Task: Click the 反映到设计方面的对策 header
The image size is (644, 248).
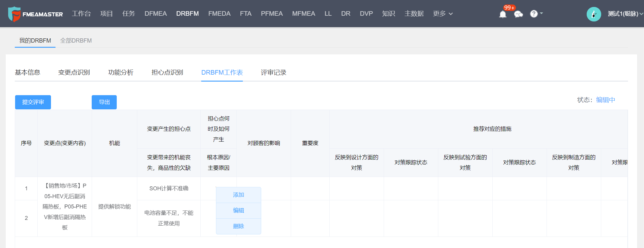Action: click(357, 163)
